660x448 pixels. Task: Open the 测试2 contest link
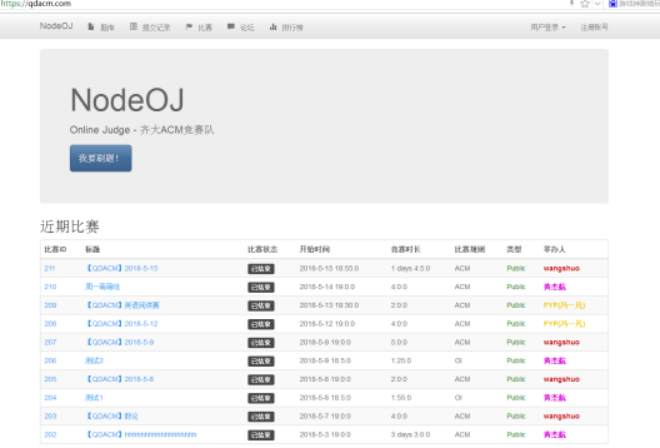coord(94,360)
